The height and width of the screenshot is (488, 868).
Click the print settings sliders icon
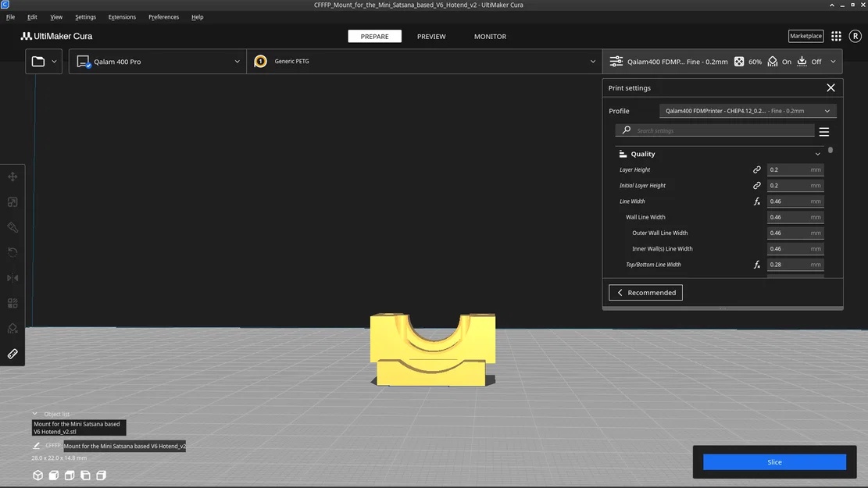(x=616, y=62)
